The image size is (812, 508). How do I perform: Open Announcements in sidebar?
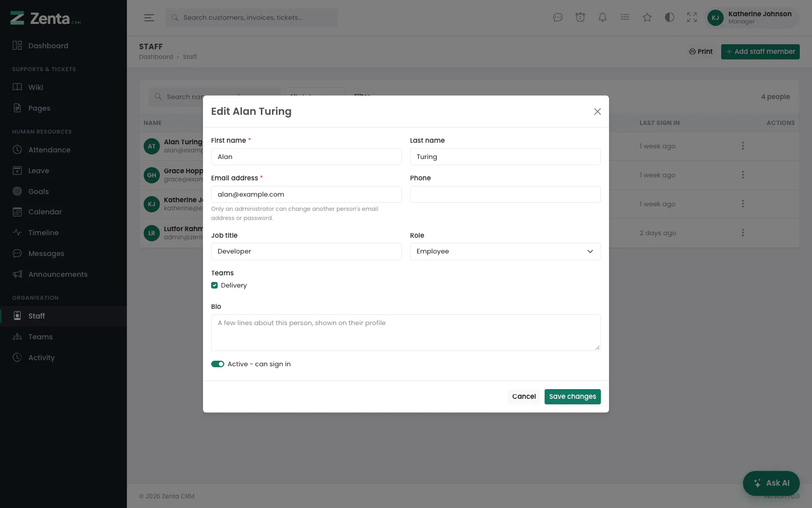click(x=63, y=274)
